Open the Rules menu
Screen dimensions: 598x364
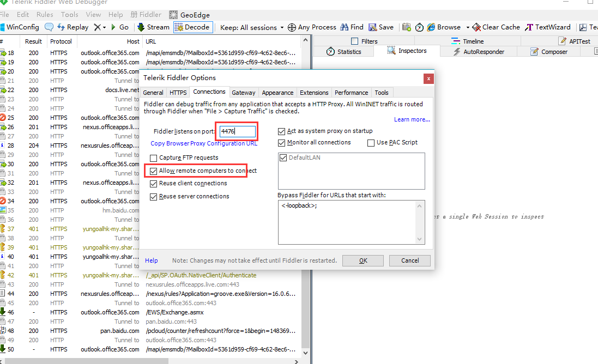(x=45, y=15)
